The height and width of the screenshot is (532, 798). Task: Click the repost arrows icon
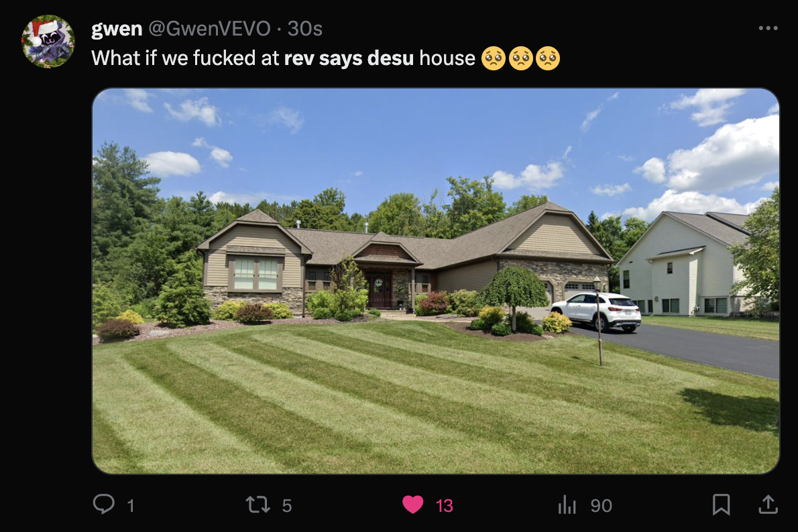click(x=258, y=505)
